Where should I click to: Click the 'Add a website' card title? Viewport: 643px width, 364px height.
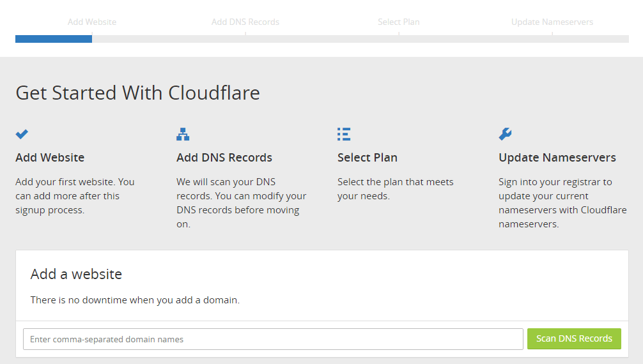tap(76, 274)
